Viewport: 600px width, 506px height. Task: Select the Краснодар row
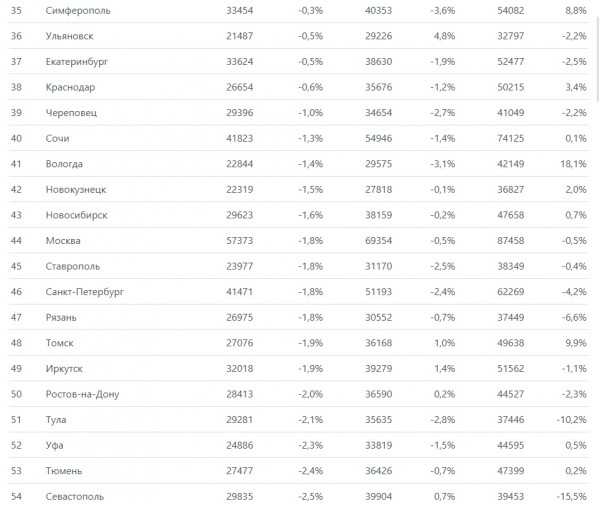point(298,87)
